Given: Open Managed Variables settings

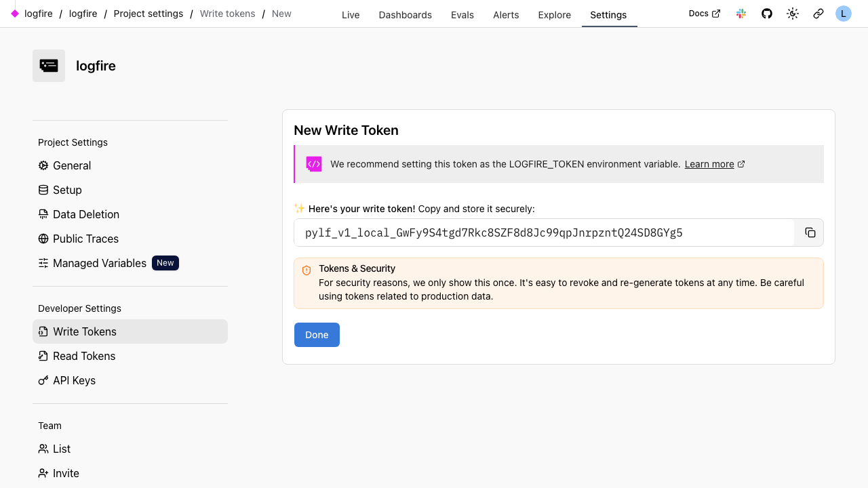Looking at the screenshot, I should [100, 263].
